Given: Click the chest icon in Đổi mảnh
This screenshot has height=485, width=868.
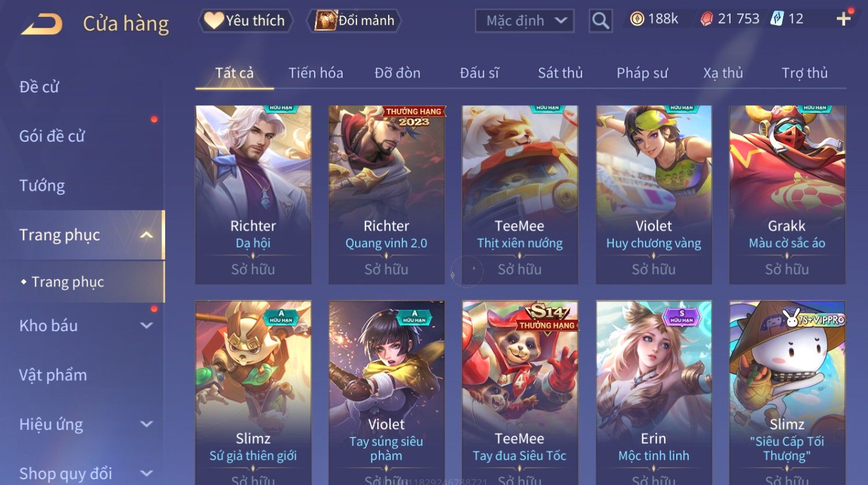Looking at the screenshot, I should (x=325, y=20).
